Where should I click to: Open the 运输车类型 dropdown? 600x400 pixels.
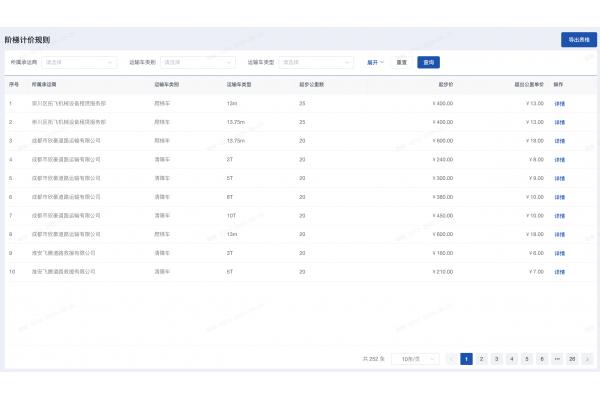click(317, 62)
